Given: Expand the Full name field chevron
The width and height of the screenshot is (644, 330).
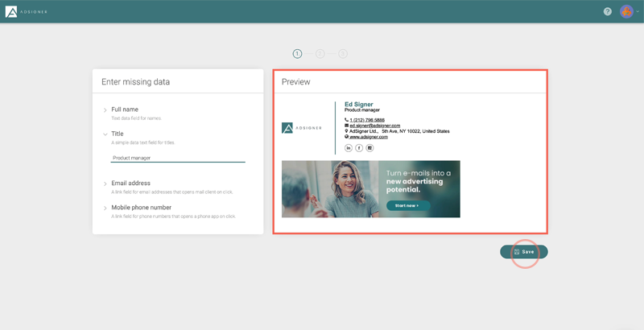Looking at the screenshot, I should [x=105, y=110].
